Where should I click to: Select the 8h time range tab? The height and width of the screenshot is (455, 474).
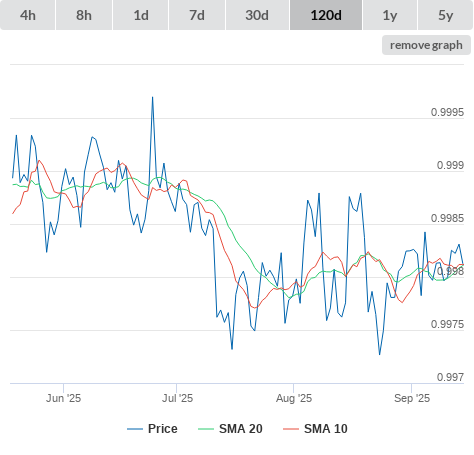coord(84,15)
